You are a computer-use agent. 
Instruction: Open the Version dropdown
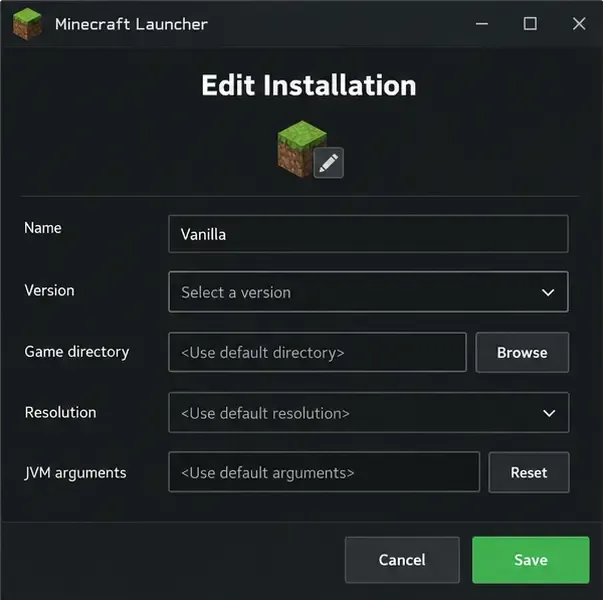368,292
